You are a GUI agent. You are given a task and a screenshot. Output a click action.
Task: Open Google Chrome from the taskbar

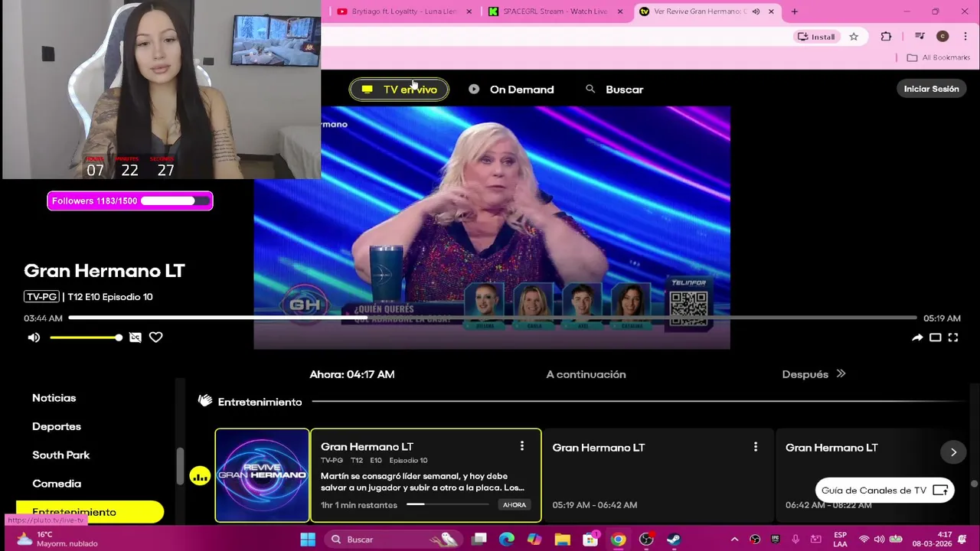coord(618,540)
